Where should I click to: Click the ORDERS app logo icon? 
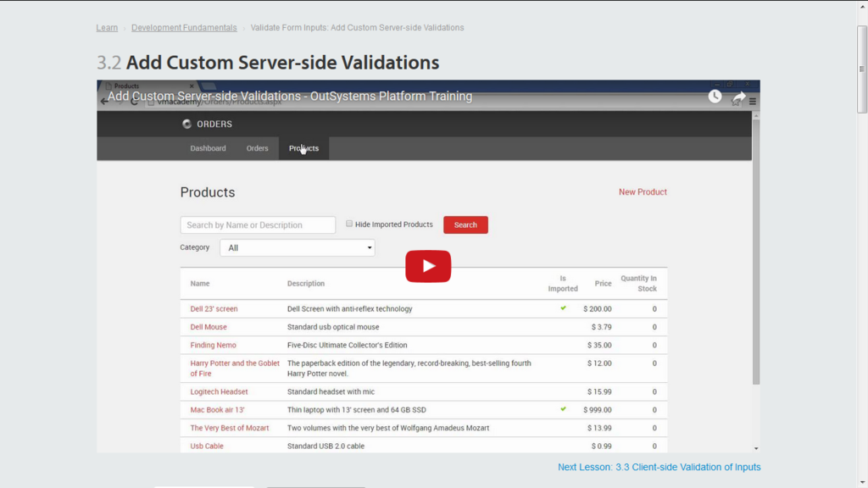186,124
